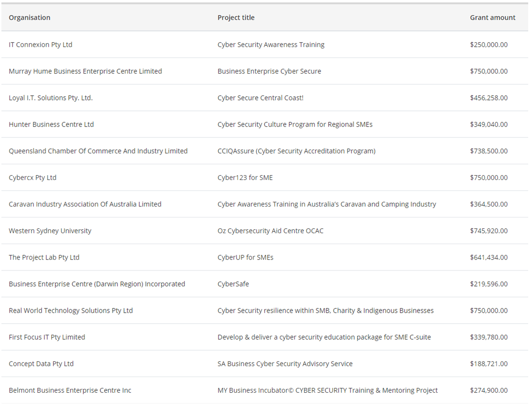
Task: Click the $339,780.00 grant amount
Action: (488, 337)
